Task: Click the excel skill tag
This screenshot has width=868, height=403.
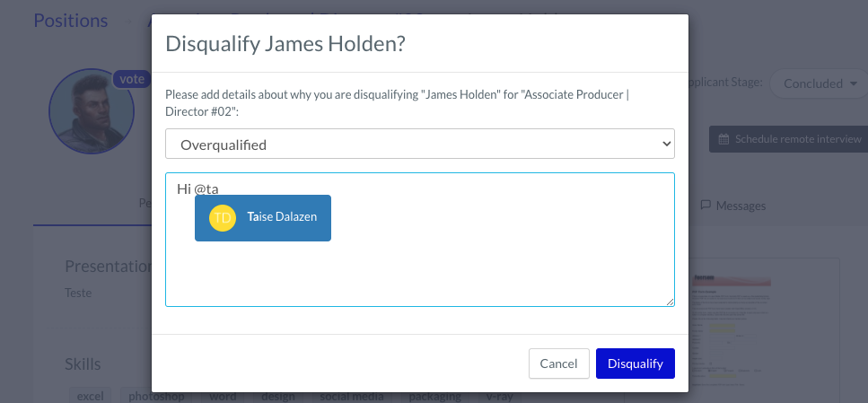Action: point(90,397)
